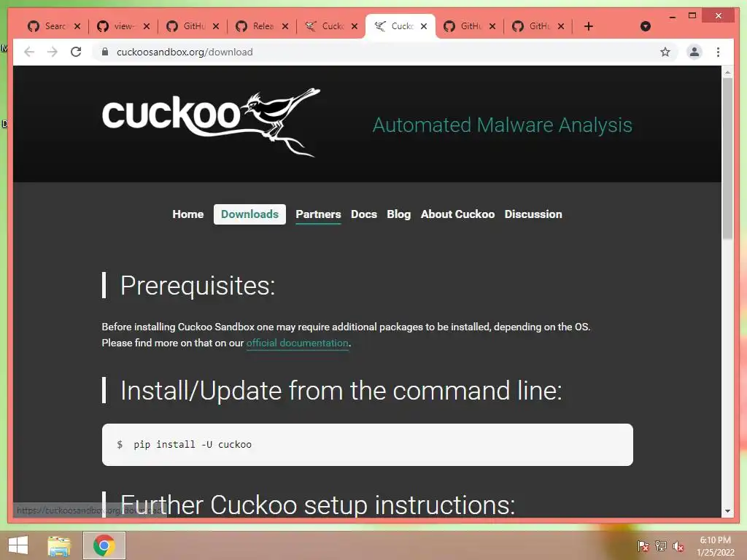
Task: Reload the page with the refresh icon
Action: click(76, 52)
